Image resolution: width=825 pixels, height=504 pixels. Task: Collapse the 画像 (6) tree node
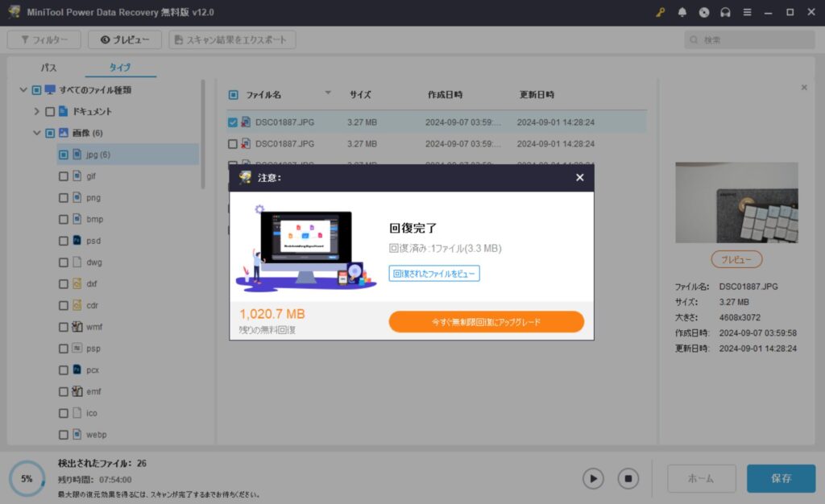point(36,133)
